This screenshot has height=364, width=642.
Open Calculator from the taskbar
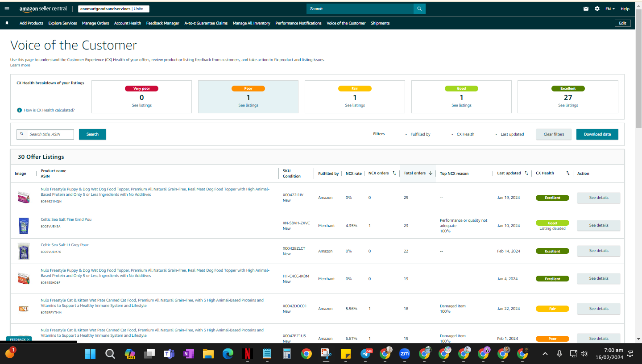point(287,354)
